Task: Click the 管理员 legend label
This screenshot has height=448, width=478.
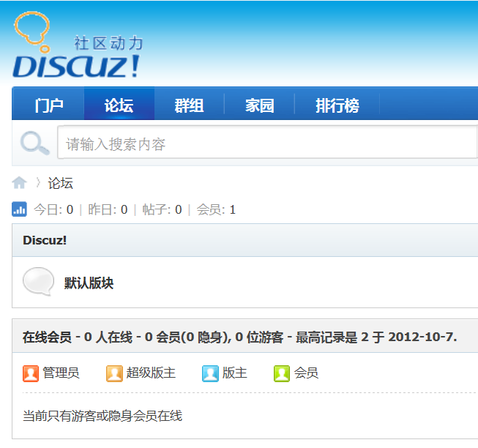Action: (61, 373)
